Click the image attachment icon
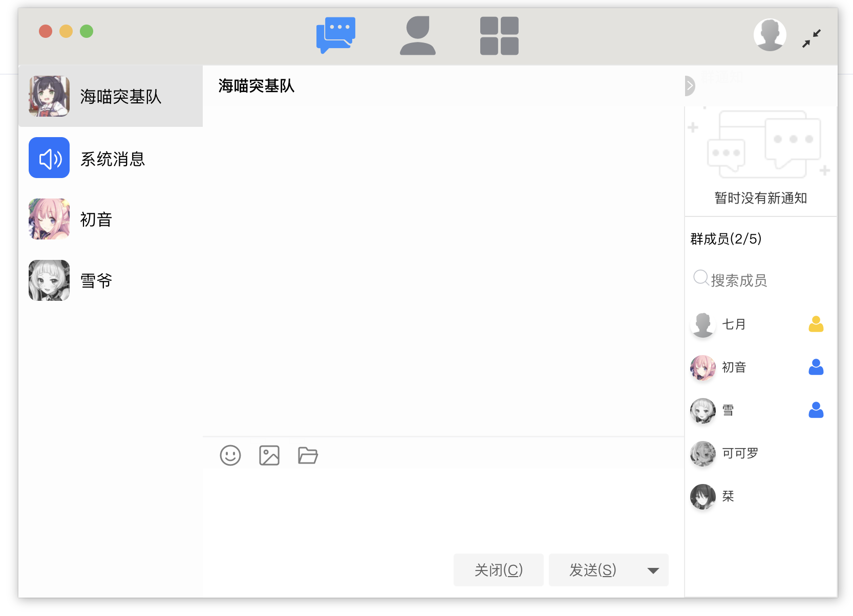853x616 pixels. (269, 455)
